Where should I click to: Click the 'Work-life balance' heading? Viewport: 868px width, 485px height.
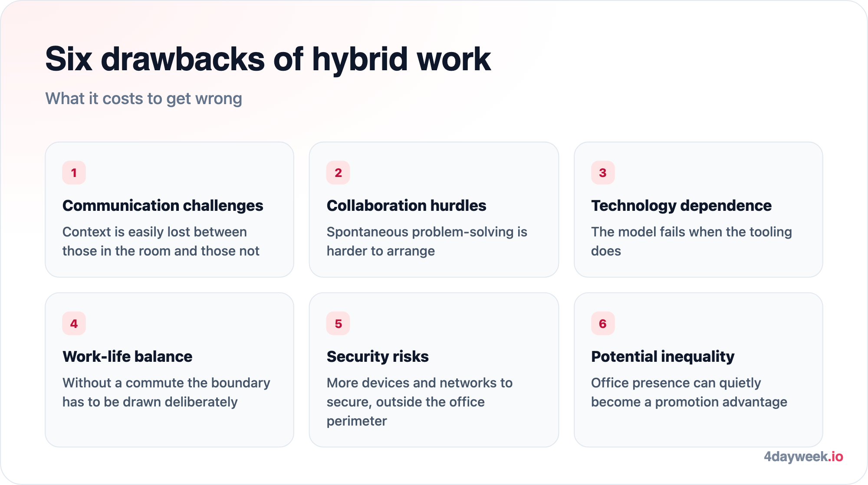[127, 357]
